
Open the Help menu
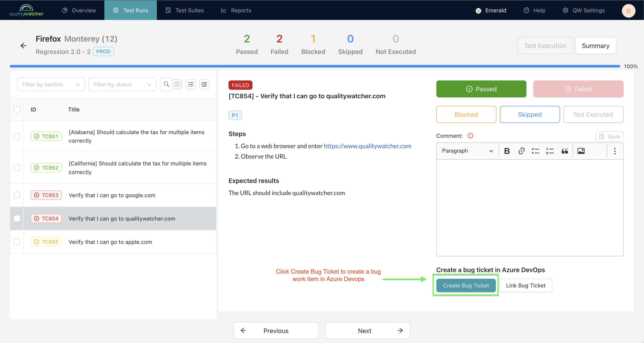coord(535,10)
